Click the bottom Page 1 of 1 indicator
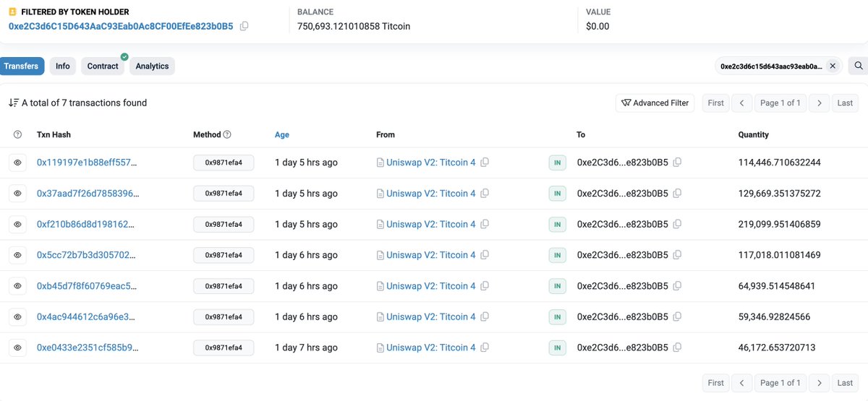868x401 pixels. (x=780, y=383)
